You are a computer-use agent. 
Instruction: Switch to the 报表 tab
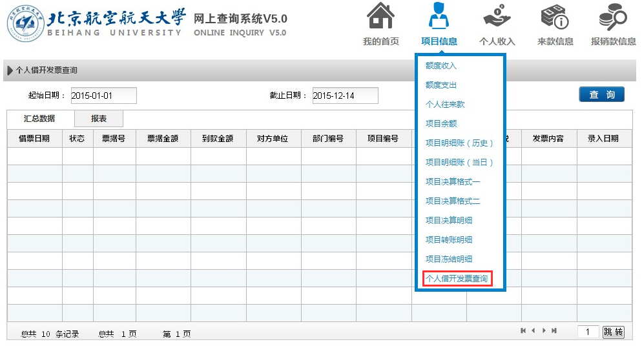click(x=99, y=119)
